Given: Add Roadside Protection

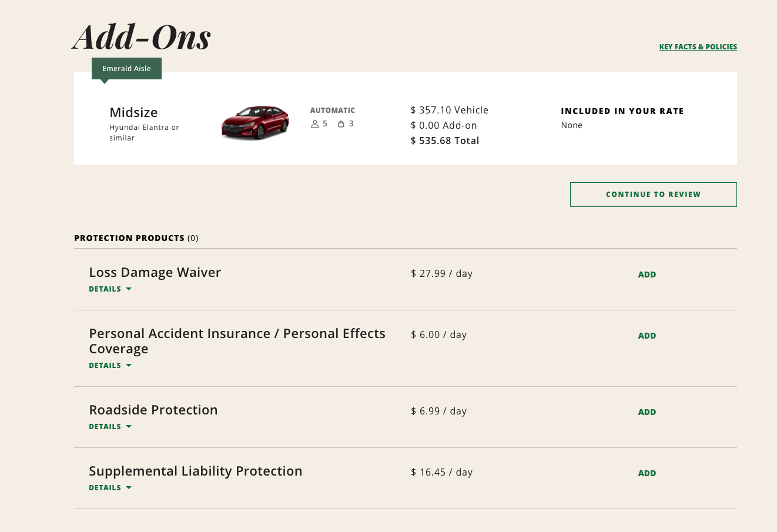Looking at the screenshot, I should pos(647,412).
